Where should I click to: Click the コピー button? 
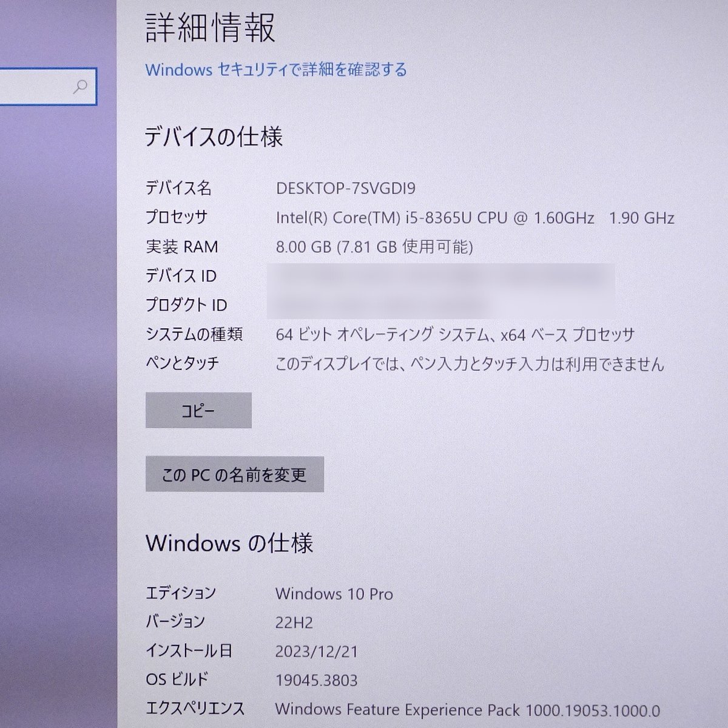click(x=198, y=411)
